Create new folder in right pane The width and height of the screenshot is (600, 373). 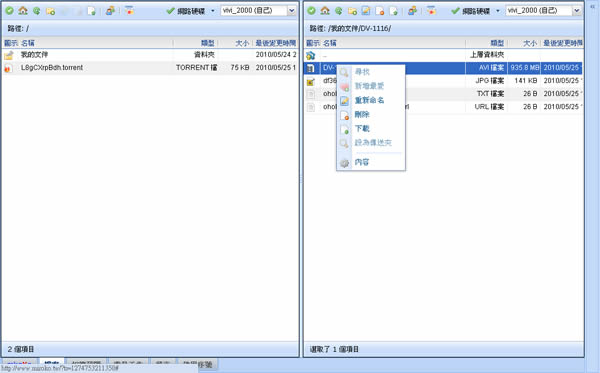coord(352,11)
